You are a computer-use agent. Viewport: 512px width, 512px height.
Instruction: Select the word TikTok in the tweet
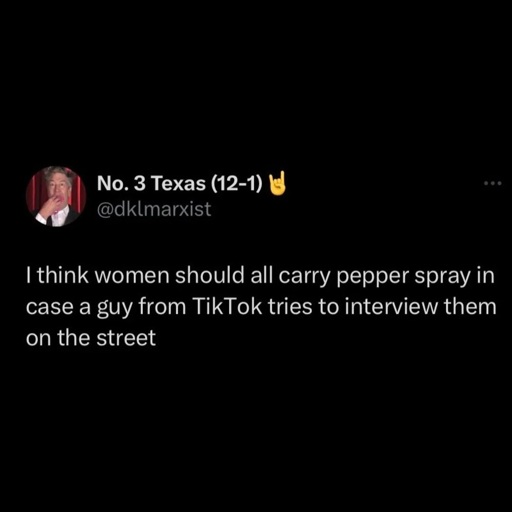(226, 306)
